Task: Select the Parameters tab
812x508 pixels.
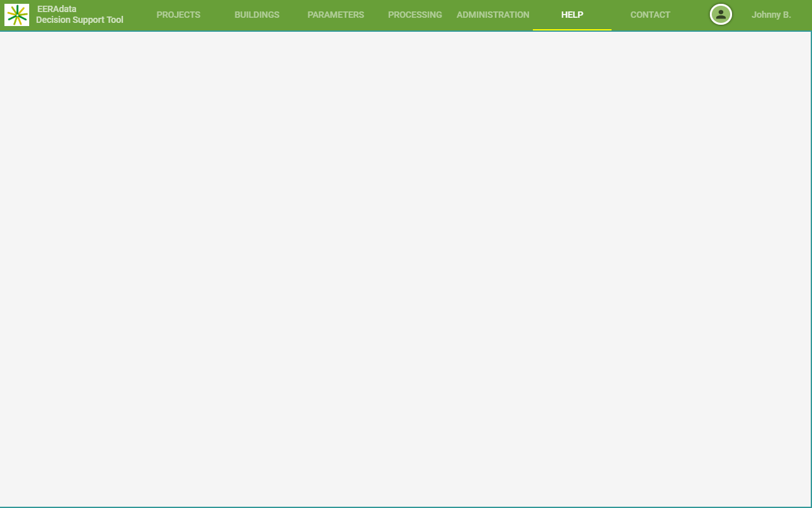Action: coord(336,15)
